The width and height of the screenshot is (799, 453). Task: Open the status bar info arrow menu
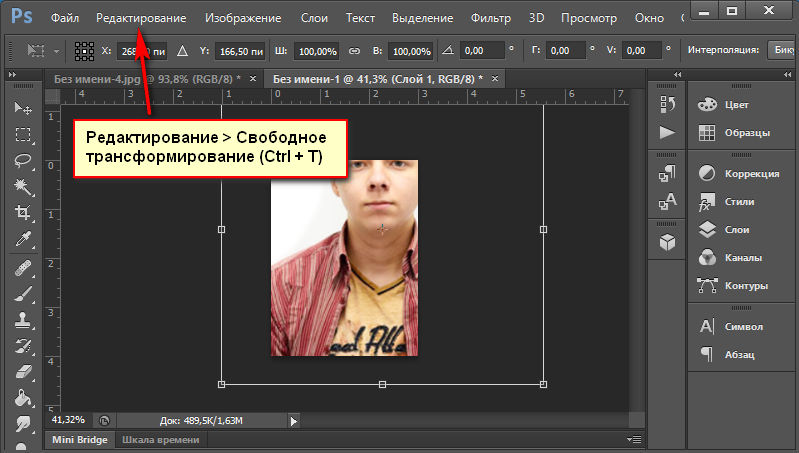click(294, 421)
